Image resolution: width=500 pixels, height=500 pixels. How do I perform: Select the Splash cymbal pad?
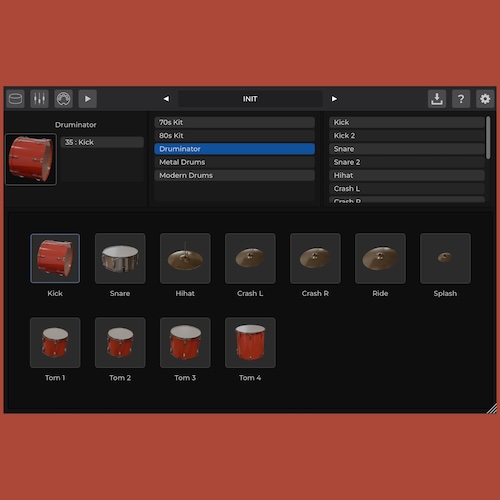click(445, 258)
